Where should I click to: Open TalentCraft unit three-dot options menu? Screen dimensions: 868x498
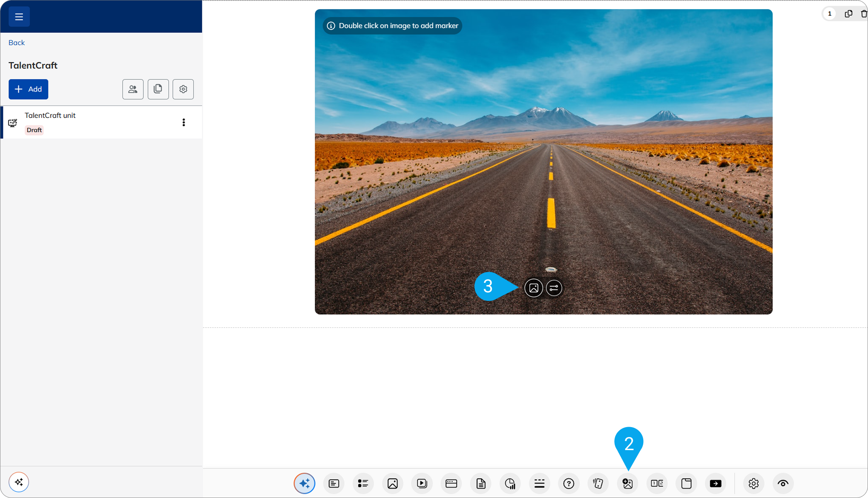click(x=184, y=122)
